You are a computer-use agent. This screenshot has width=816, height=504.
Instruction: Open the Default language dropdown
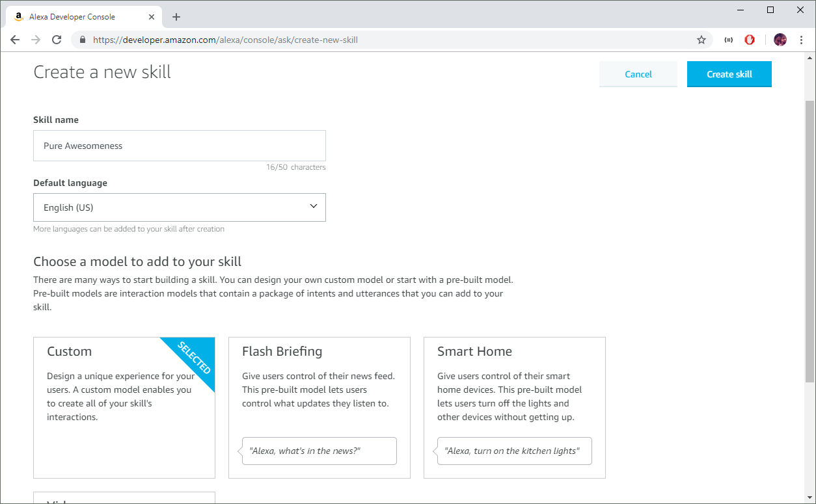180,207
